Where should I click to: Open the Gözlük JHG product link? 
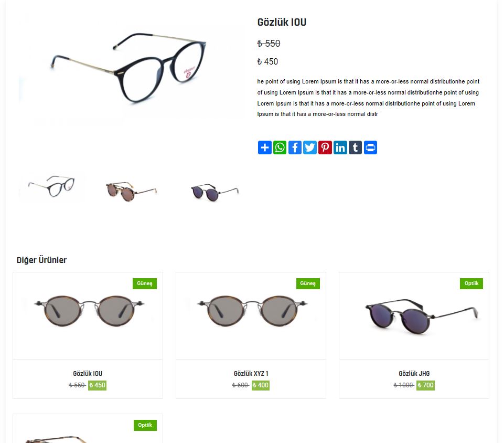point(414,374)
